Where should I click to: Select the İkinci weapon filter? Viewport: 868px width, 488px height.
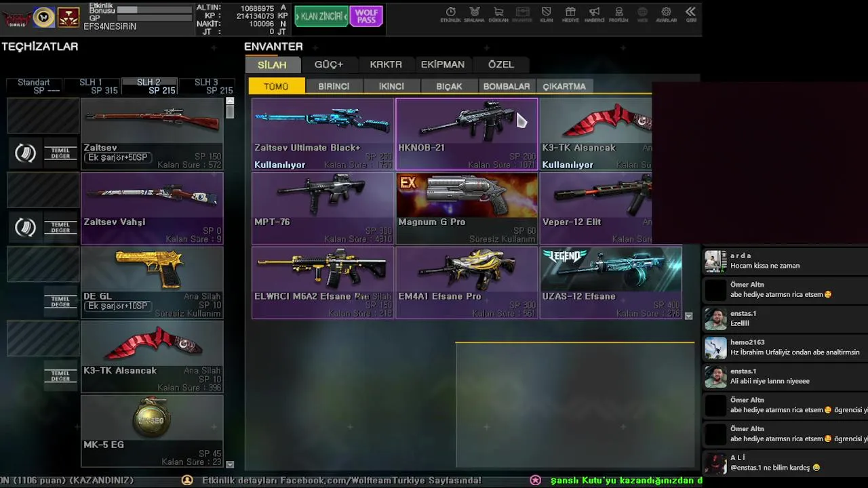(391, 86)
